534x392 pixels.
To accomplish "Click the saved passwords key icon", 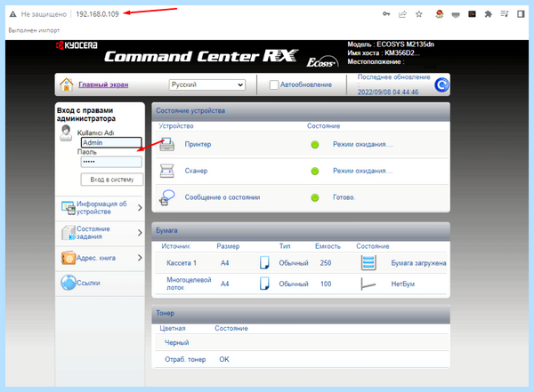I will (x=386, y=14).
